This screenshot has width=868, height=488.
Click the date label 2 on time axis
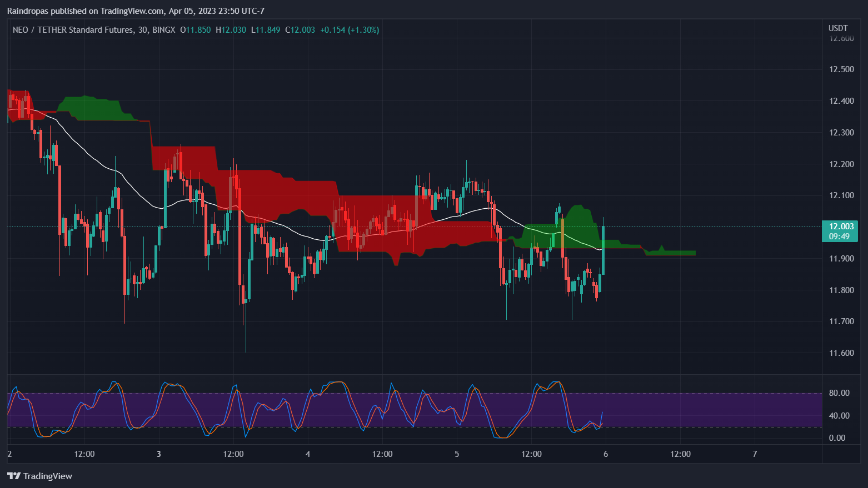tap(9, 454)
